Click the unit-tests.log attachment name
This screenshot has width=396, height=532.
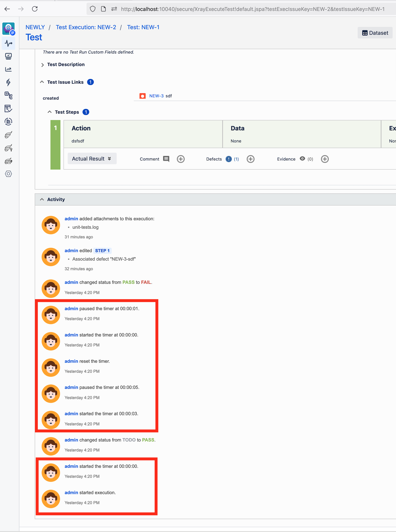(x=85, y=227)
